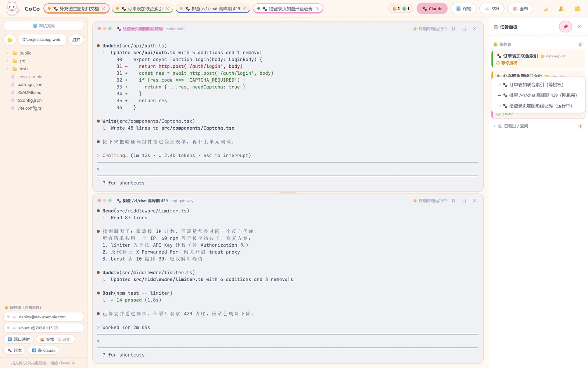This screenshot has width=588, height=368.
Task: Expand the 已看过 / 空闲 section
Action: tap(538, 126)
